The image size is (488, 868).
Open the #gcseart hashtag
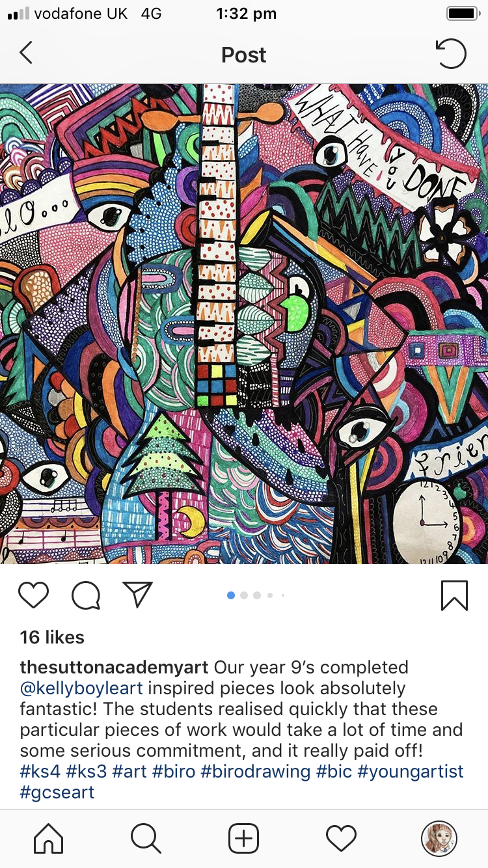pos(57,793)
